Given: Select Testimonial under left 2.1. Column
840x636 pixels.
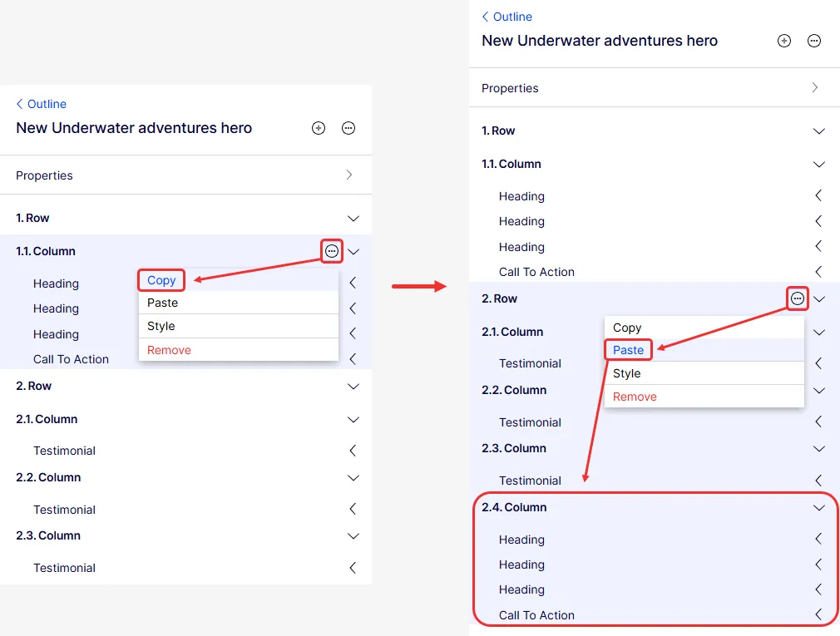Looking at the screenshot, I should (64, 451).
